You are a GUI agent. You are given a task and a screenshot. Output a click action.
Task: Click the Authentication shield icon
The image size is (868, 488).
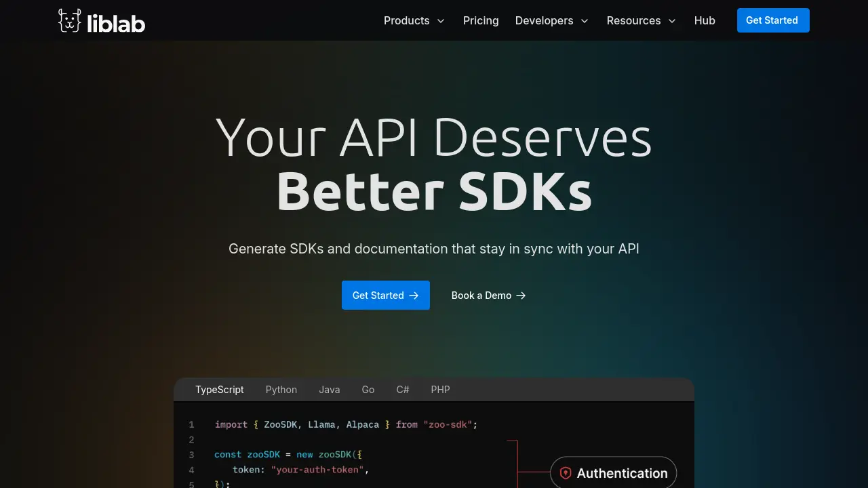click(565, 473)
